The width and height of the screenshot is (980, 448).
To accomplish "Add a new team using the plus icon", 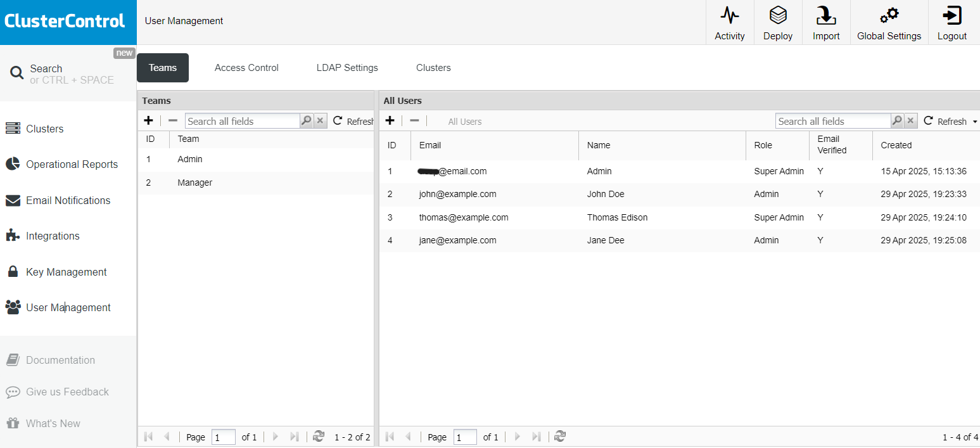I will pyautogui.click(x=149, y=120).
